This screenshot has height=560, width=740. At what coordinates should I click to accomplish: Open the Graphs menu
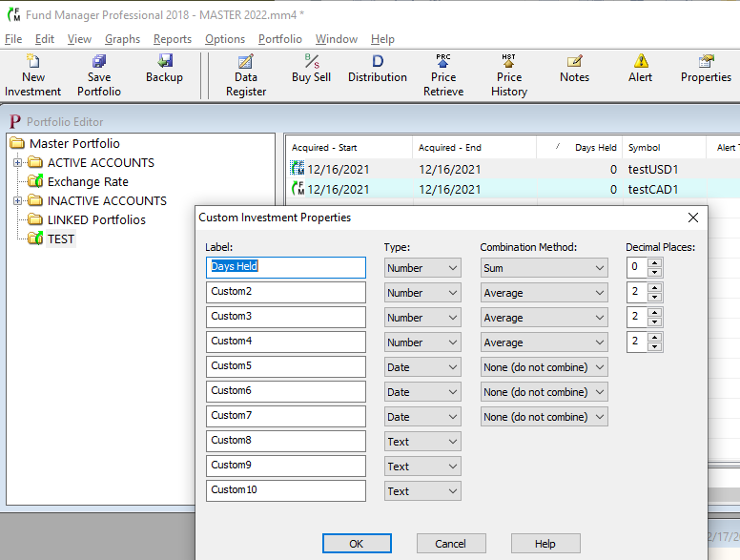click(x=122, y=39)
